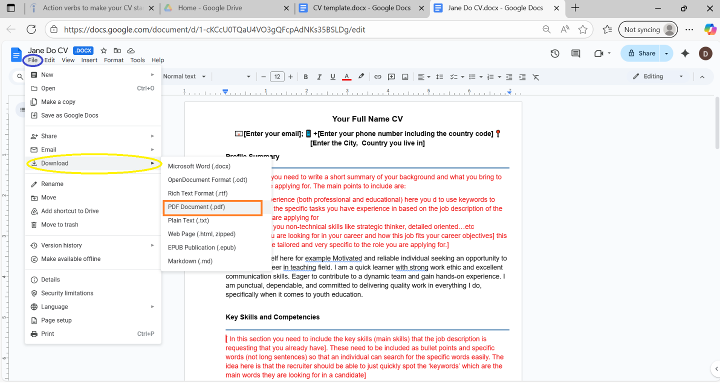Click the increase indent icon
The height and width of the screenshot is (383, 720).
tap(522, 77)
